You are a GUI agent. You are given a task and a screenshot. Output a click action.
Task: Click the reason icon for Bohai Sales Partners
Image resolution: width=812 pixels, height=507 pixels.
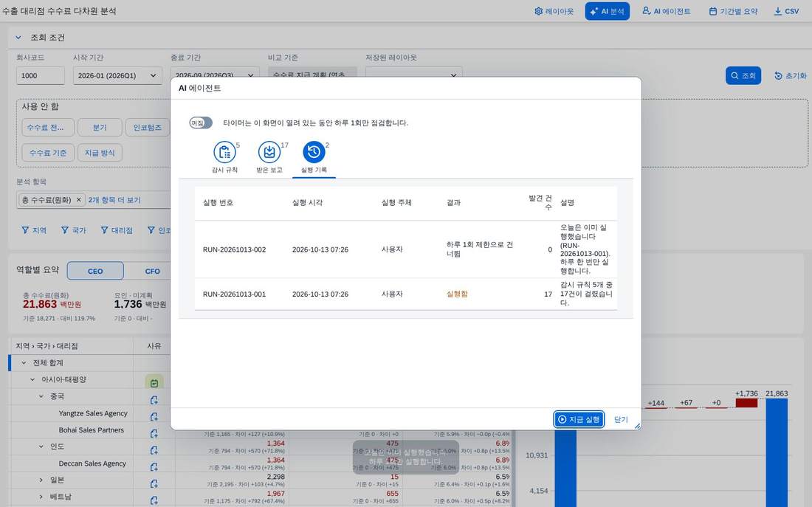pyautogui.click(x=154, y=433)
